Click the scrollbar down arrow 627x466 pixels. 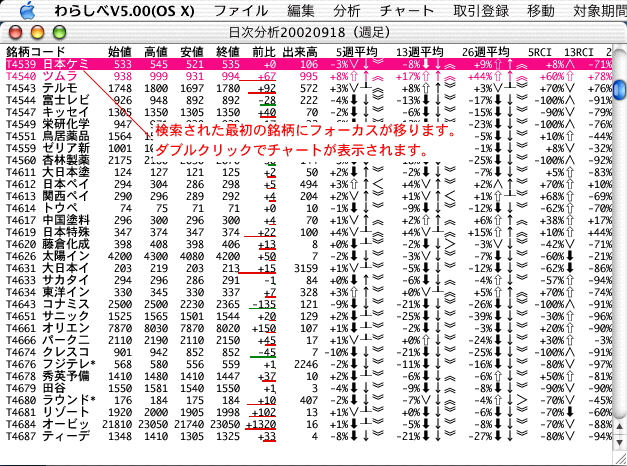619,442
